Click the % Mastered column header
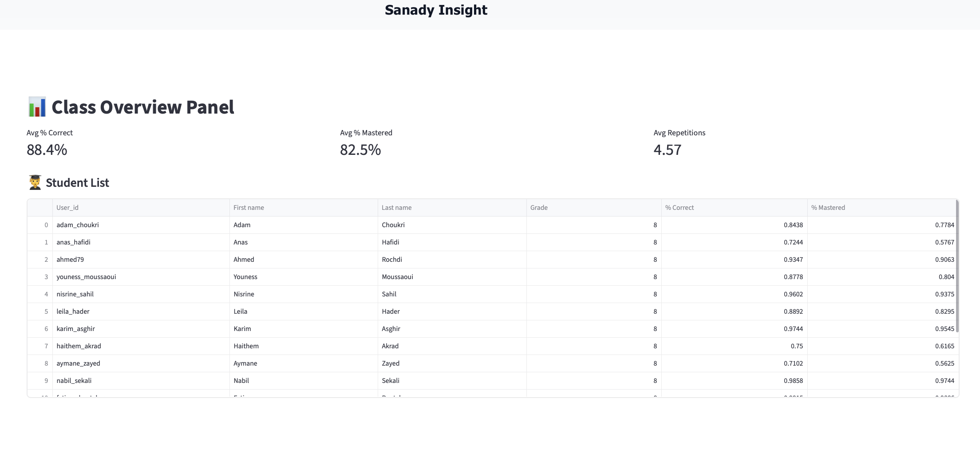980x473 pixels. pyautogui.click(x=828, y=208)
